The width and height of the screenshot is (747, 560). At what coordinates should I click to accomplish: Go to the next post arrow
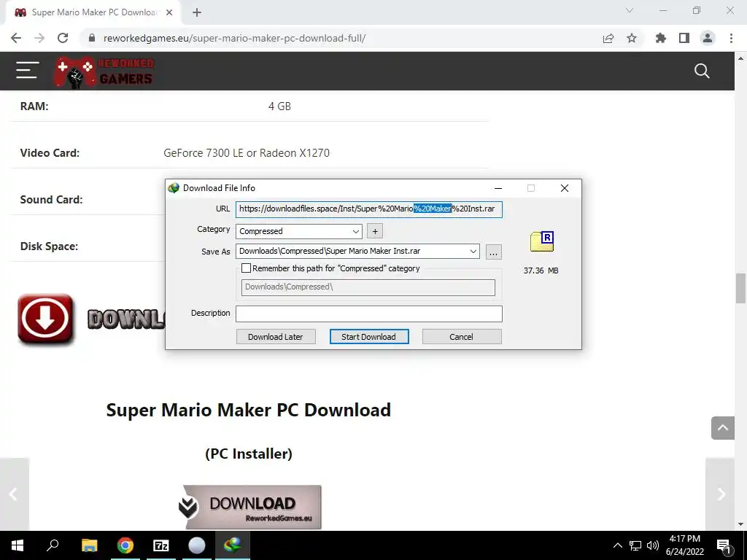tap(720, 494)
